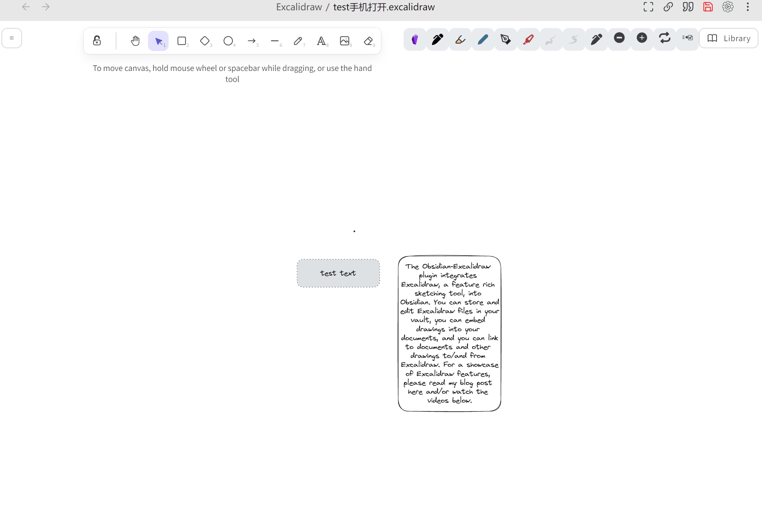The height and width of the screenshot is (532, 762).
Task: Open the hamburger menu panel
Action: tap(12, 38)
